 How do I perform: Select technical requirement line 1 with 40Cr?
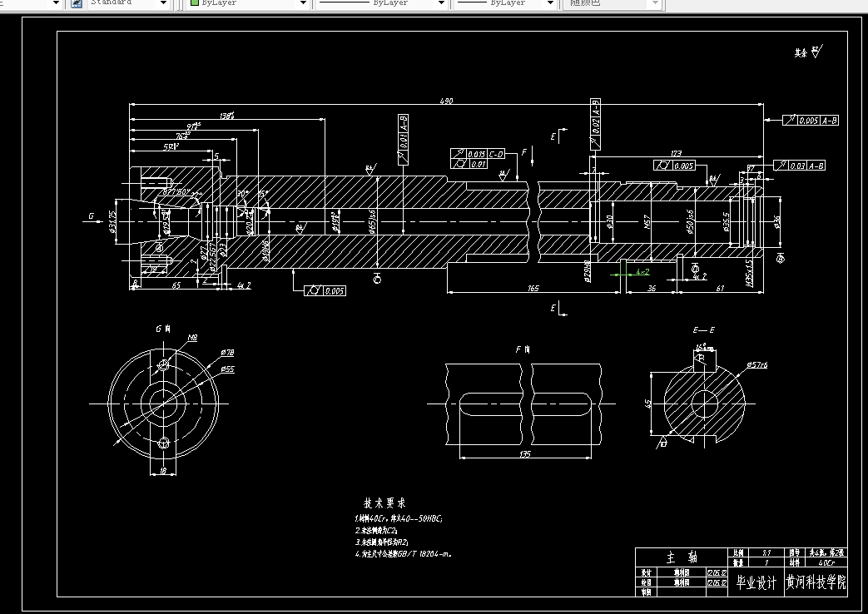[x=399, y=519]
